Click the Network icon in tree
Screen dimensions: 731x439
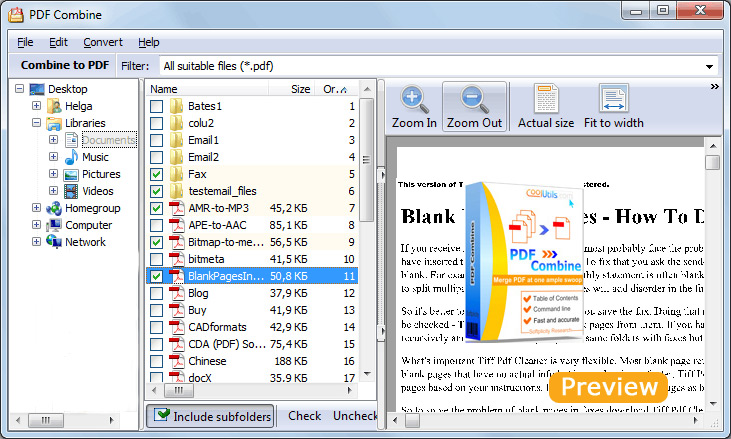(x=54, y=242)
